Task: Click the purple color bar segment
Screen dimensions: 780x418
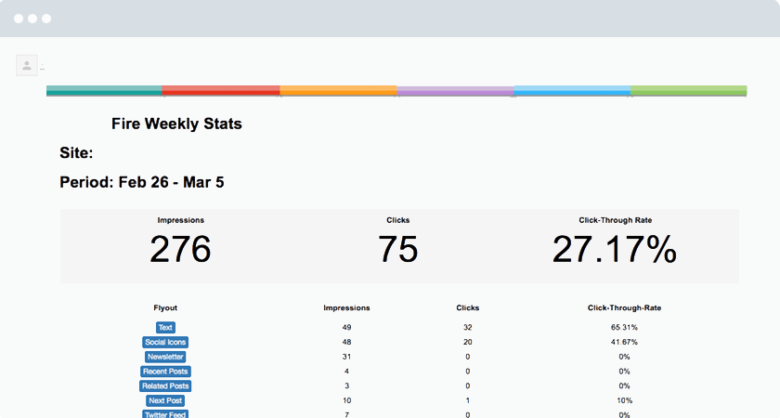Action: [x=455, y=91]
